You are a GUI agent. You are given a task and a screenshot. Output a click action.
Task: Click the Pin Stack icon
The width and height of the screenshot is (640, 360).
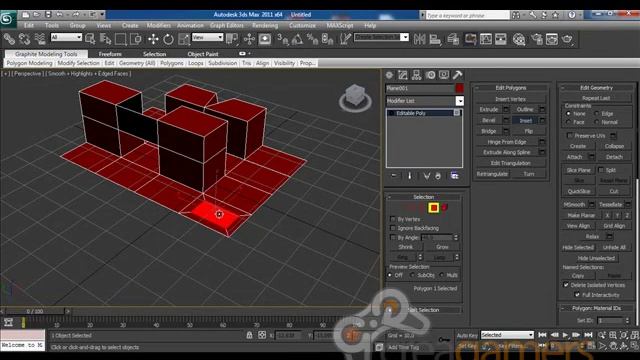[393, 176]
